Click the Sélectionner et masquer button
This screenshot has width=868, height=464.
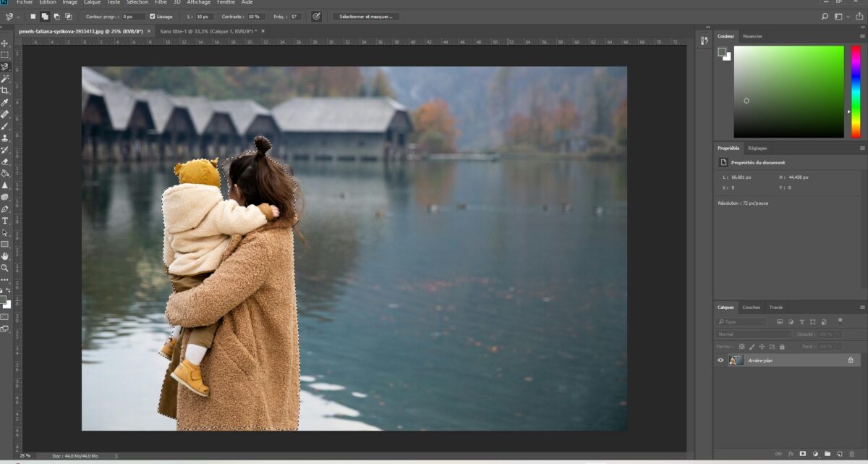(365, 16)
